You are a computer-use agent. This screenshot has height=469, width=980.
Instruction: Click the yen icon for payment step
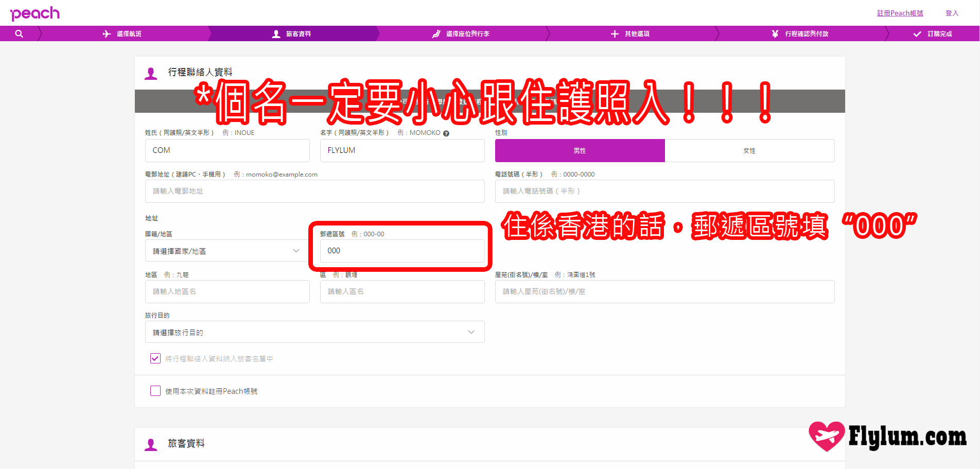coord(775,34)
